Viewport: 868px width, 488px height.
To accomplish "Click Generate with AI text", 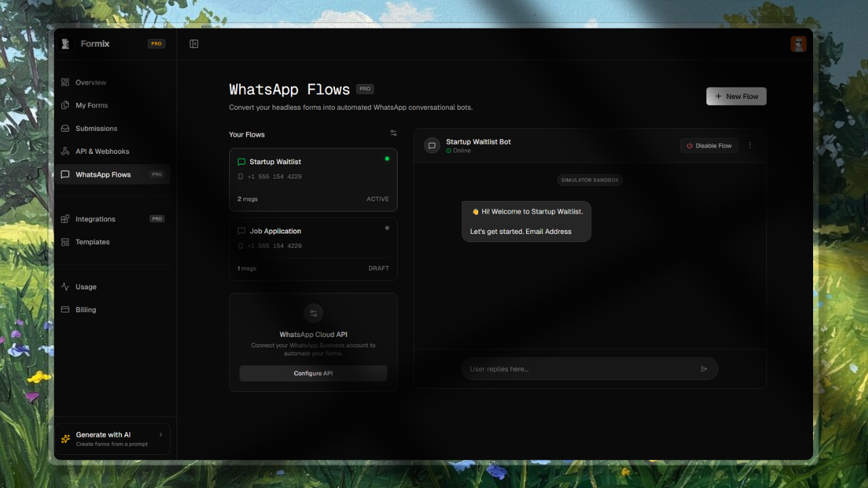I will [103, 435].
